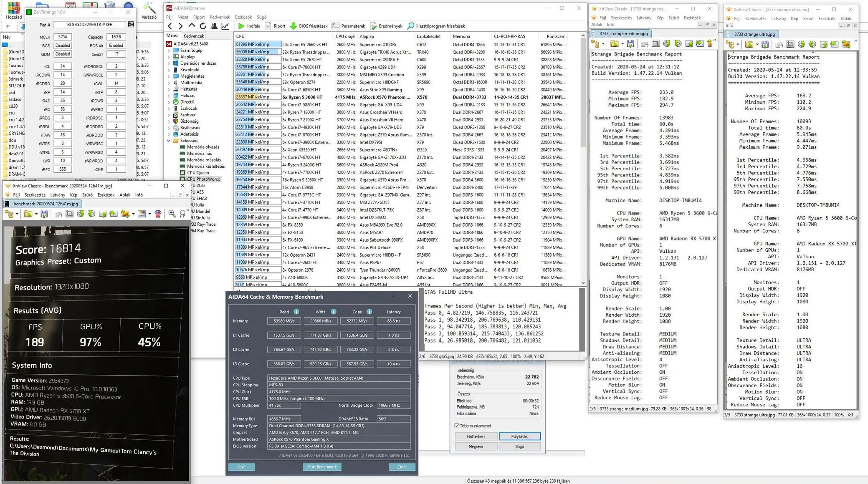Click undo icon in strange medium XnView window
868x484 pixels.
point(644,43)
